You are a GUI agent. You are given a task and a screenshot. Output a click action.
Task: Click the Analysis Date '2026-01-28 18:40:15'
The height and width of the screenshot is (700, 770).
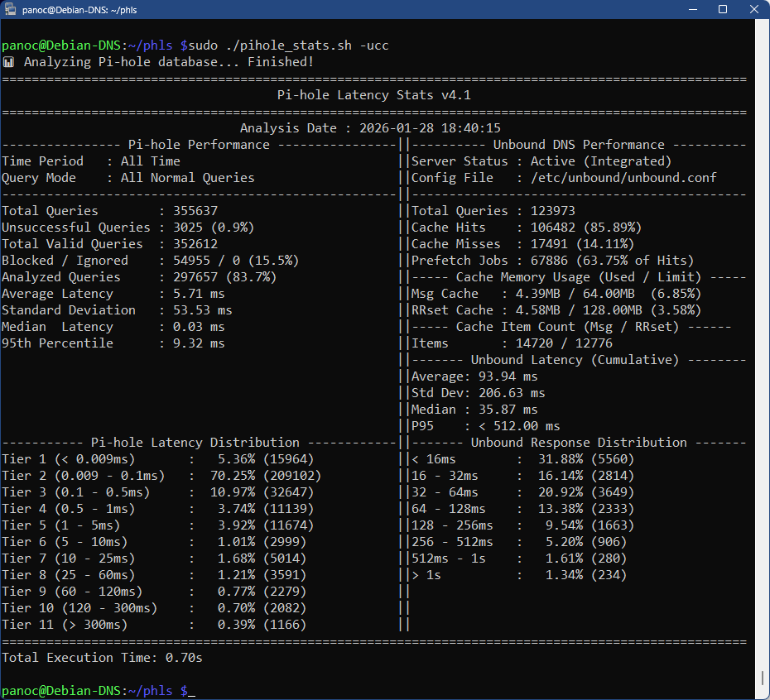tap(430, 128)
